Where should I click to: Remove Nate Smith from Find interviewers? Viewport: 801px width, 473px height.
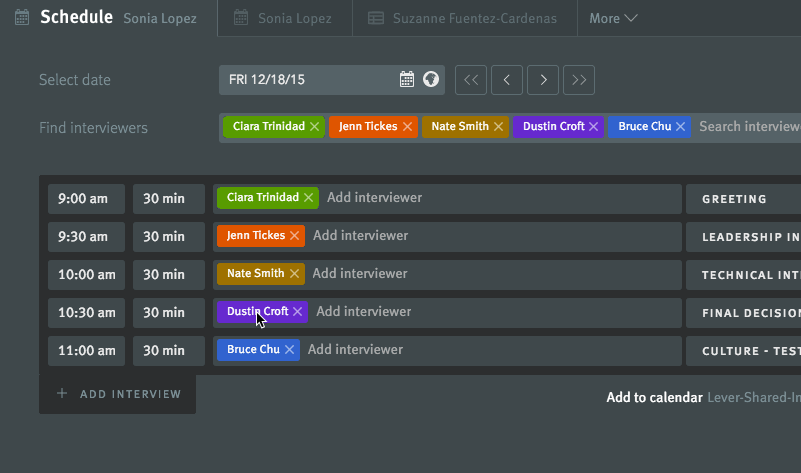point(499,127)
